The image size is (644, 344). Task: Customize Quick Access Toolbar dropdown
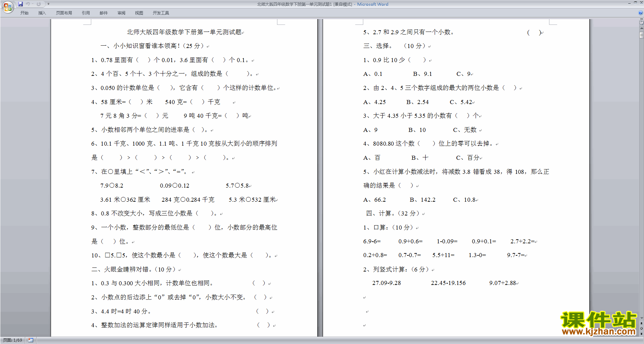(48, 4)
